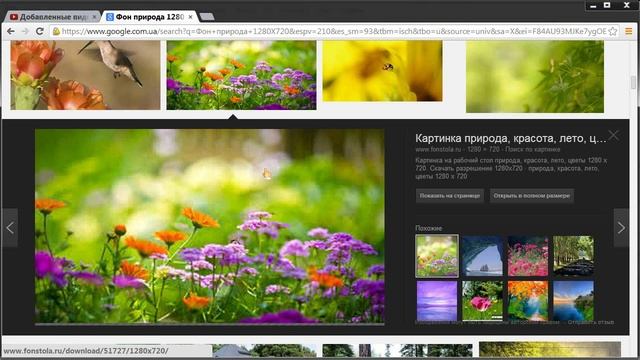Image resolution: width=640 pixels, height=360 pixels.
Task: Open the similar purple sunset sea thumbnail
Action: pos(437,301)
